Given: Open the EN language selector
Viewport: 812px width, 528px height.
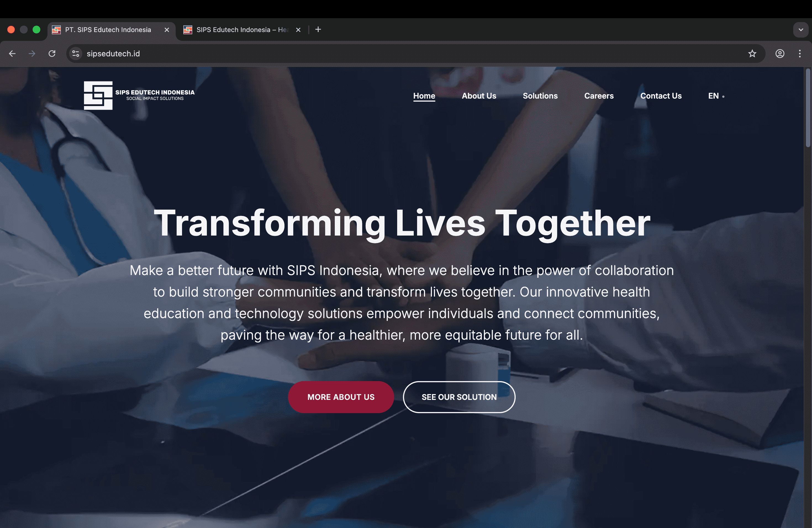Looking at the screenshot, I should coord(716,96).
